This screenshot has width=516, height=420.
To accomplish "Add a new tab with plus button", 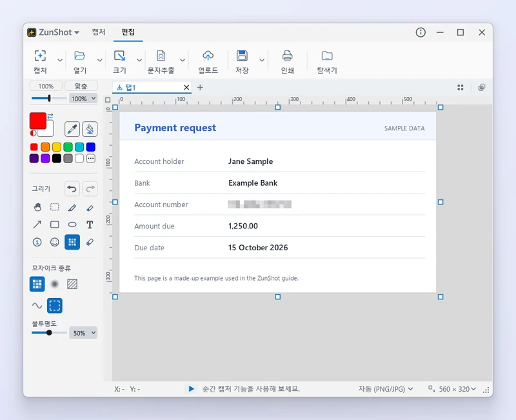I will click(200, 88).
